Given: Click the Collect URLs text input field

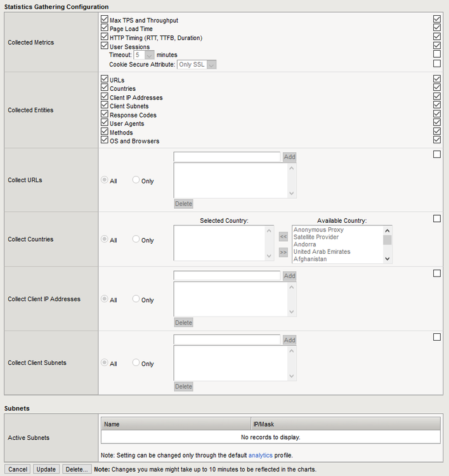Looking at the screenshot, I should coord(226,157).
